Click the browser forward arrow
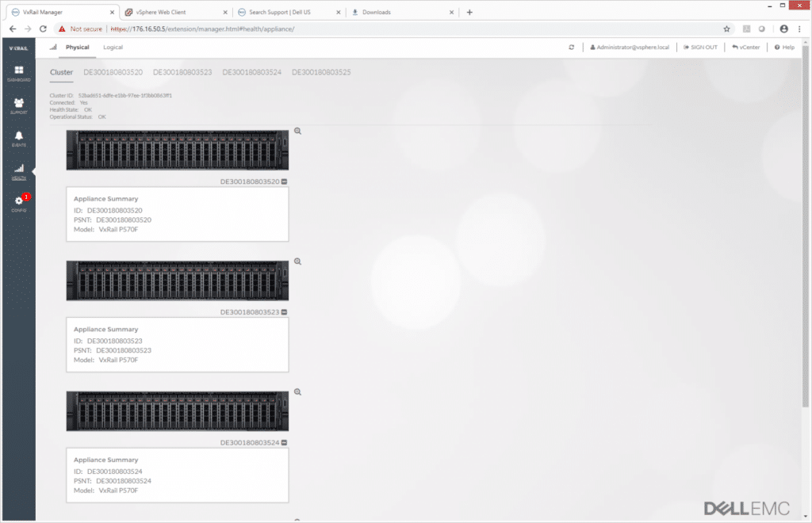 [x=28, y=29]
